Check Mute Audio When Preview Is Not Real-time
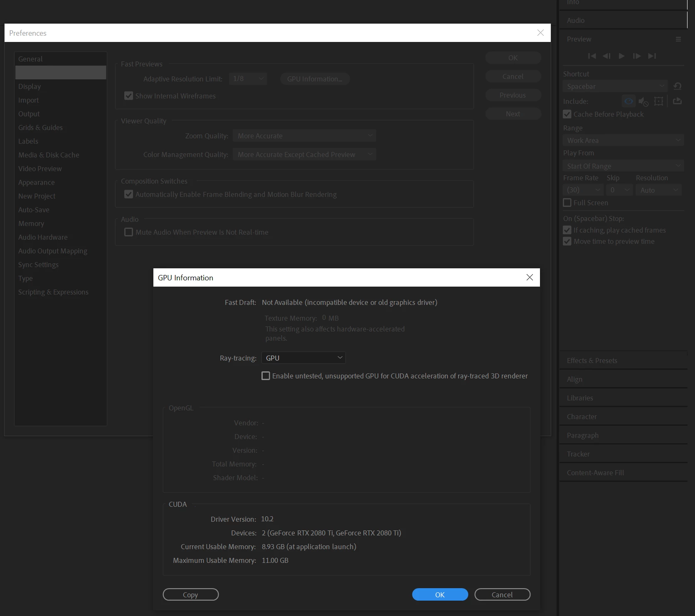Image resolution: width=695 pixels, height=616 pixels. click(129, 232)
